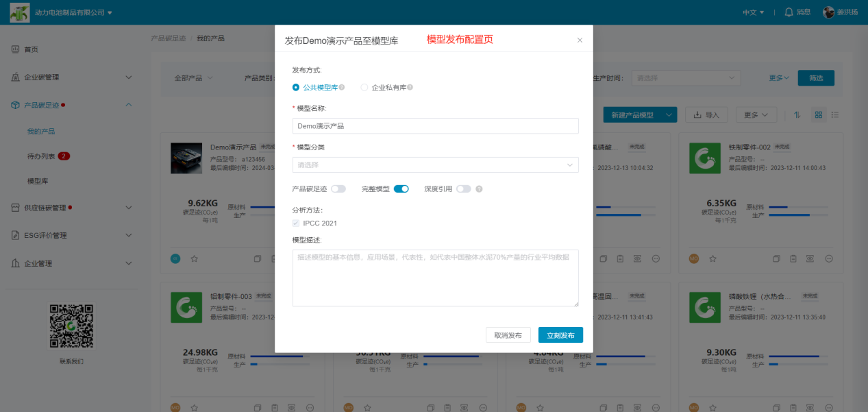Click the sort order arrows icon
868x412 pixels.
pyautogui.click(x=797, y=115)
